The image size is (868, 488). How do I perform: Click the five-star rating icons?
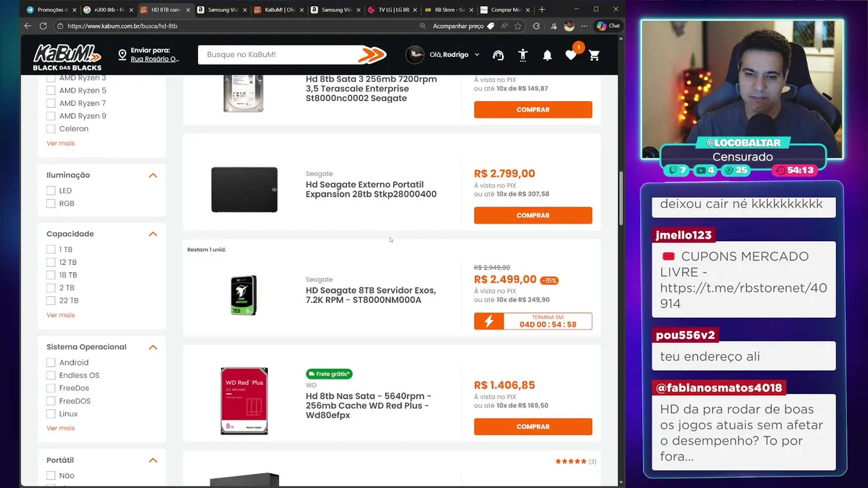571,462
